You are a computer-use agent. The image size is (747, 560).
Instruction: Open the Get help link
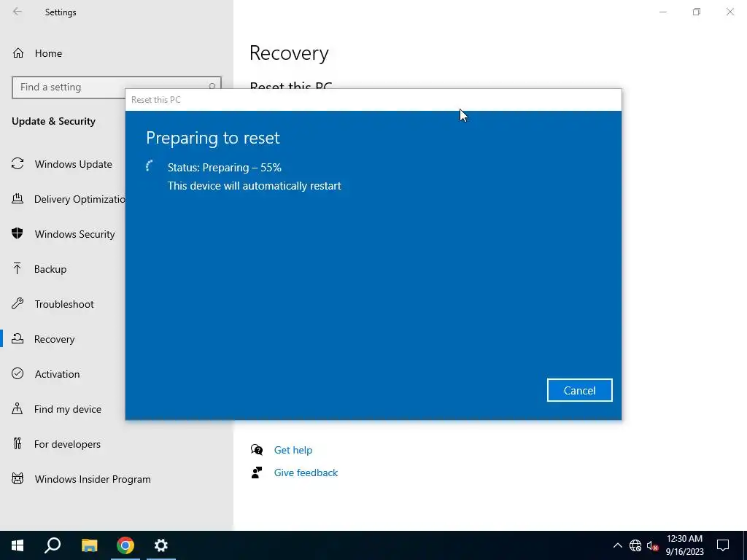[x=293, y=450]
